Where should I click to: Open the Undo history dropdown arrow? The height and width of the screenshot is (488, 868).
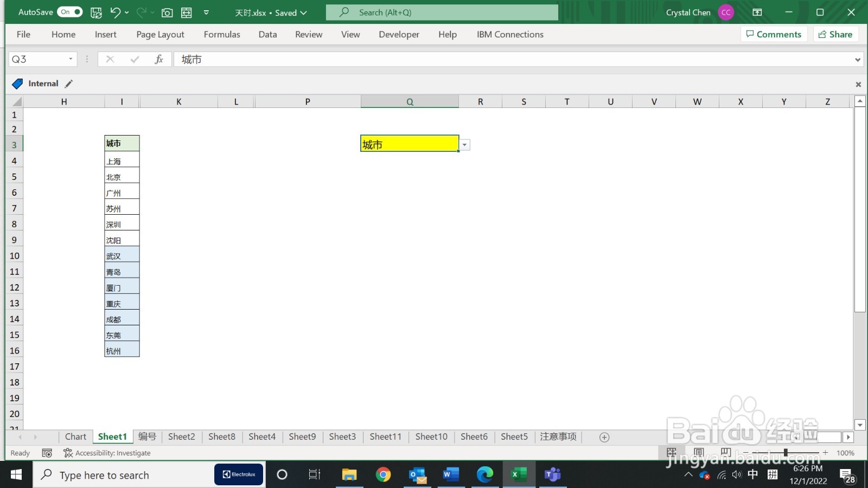coord(127,12)
